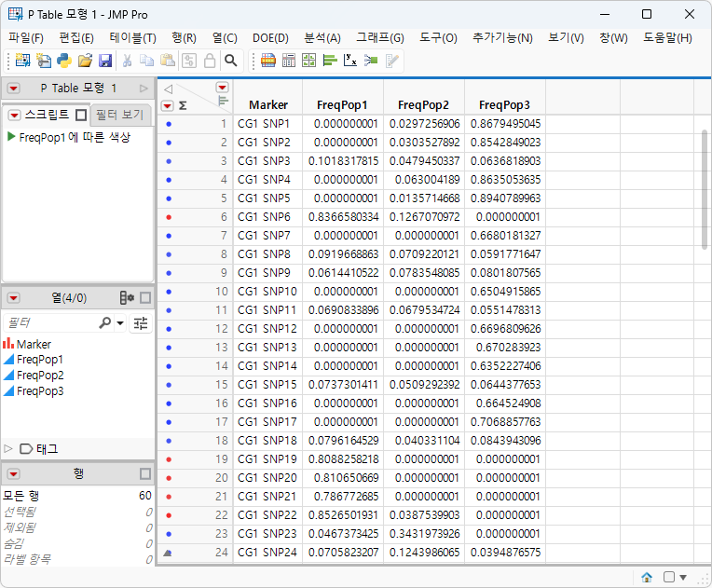Open rows red triangle beside Sigma
Image resolution: width=712 pixels, height=588 pixels.
coord(168,106)
